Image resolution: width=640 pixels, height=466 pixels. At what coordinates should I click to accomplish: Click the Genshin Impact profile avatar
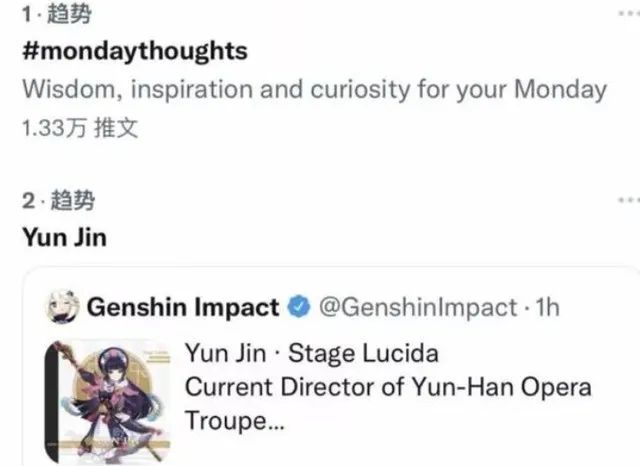coord(64,307)
